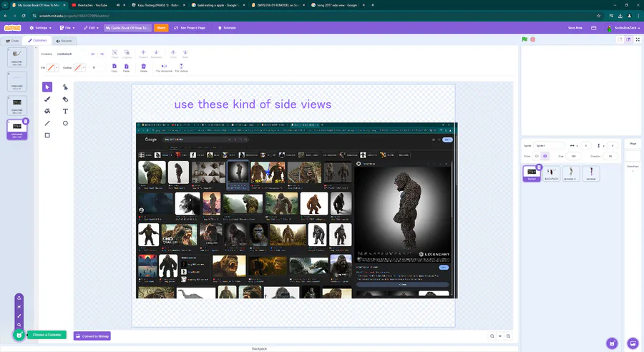
Task: Open the Choose a Backdrop button
Action: tap(633, 343)
